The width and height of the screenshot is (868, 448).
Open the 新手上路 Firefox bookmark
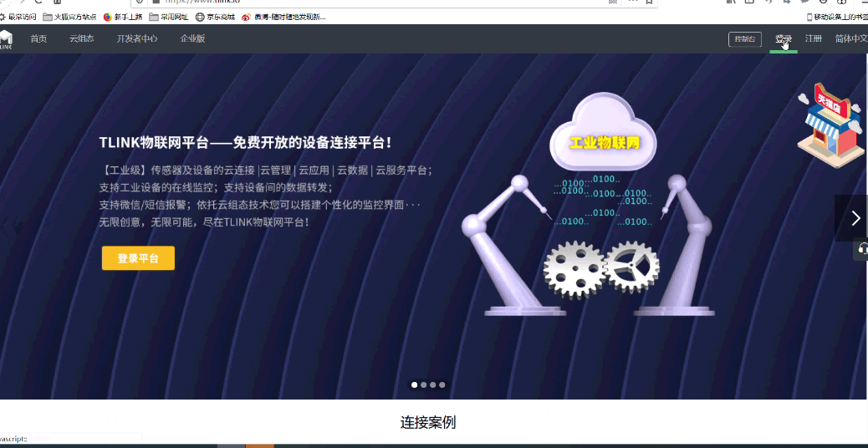[123, 18]
